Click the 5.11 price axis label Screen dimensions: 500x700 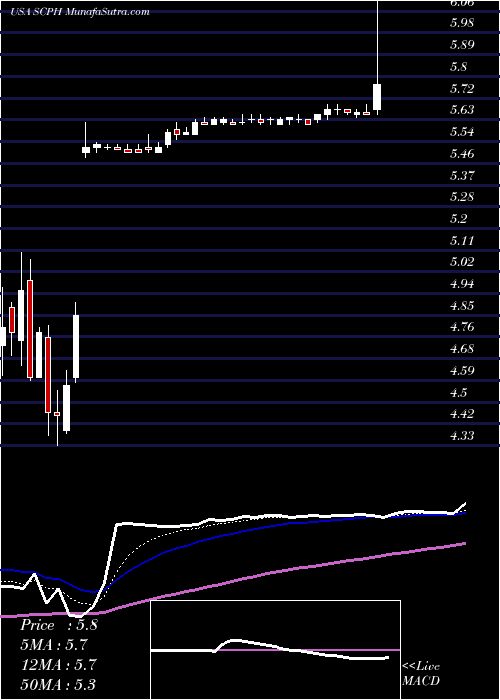[x=462, y=241]
